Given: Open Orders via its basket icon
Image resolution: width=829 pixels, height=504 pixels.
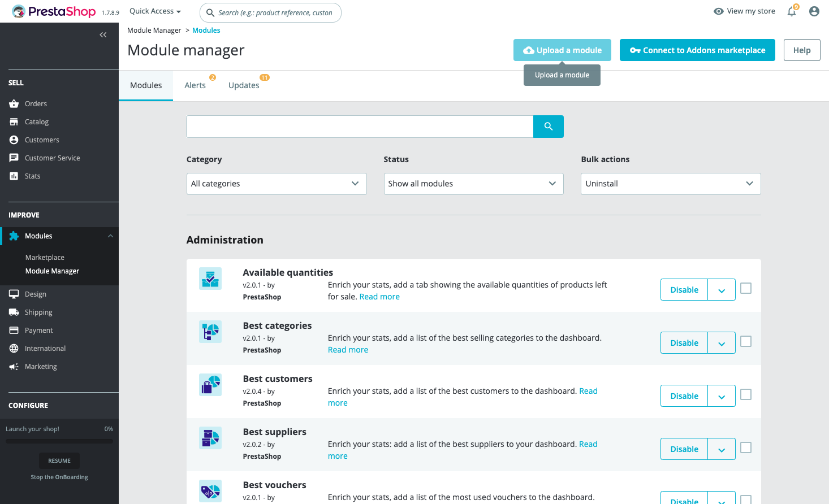Looking at the screenshot, I should click(x=14, y=104).
